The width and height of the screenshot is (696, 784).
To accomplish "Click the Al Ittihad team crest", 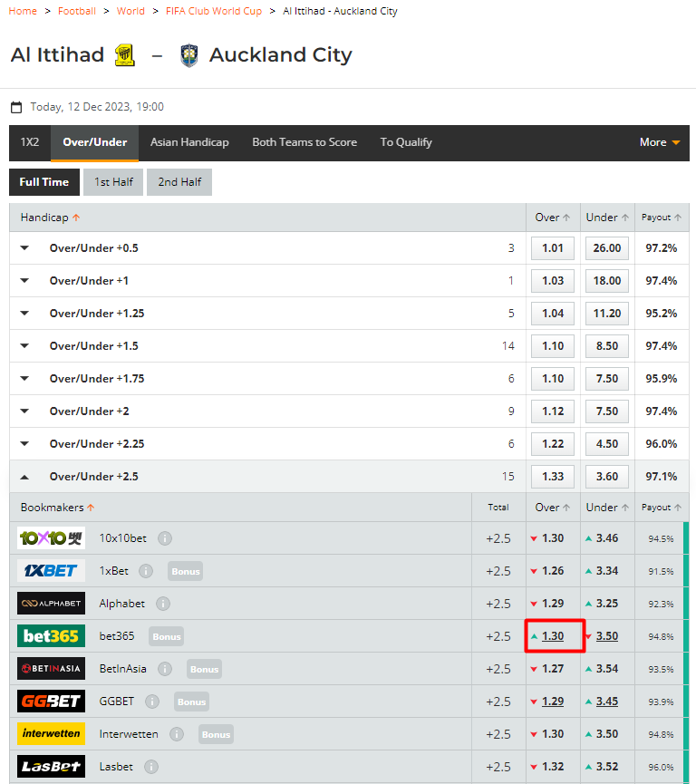I will coord(125,56).
